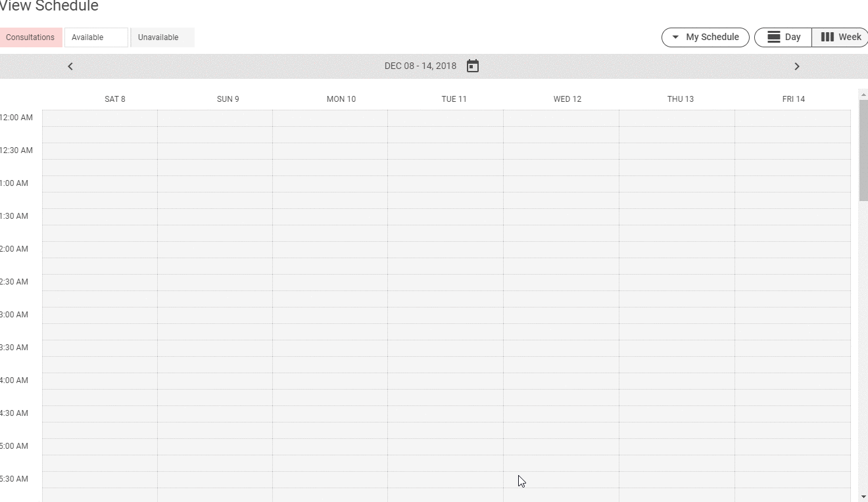Select the FRI 14 day header

tap(793, 99)
